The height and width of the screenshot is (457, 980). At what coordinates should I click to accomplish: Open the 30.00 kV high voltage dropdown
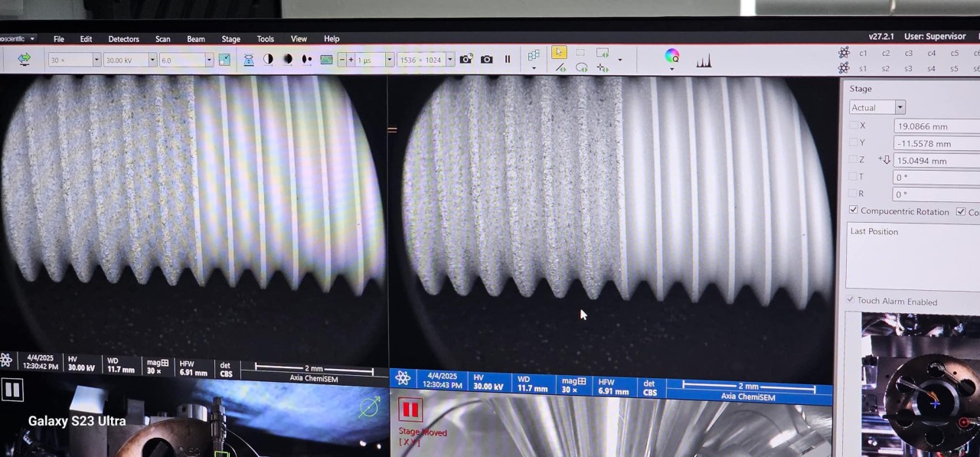[152, 60]
